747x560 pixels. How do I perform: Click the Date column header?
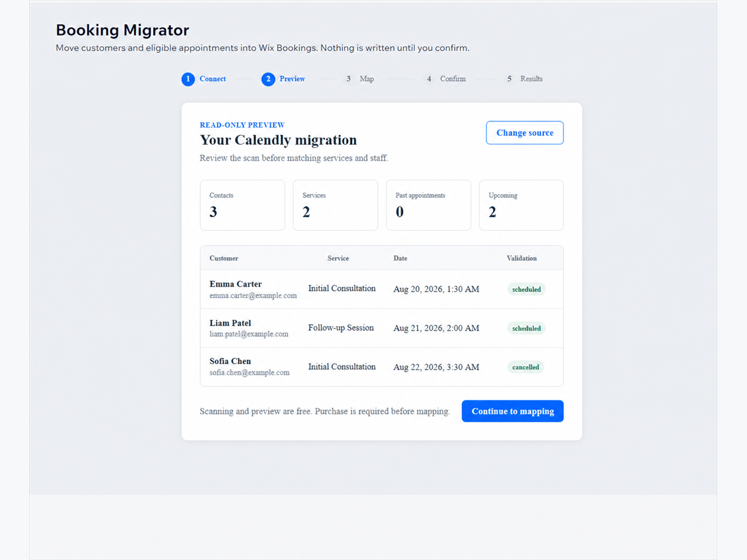(400, 258)
